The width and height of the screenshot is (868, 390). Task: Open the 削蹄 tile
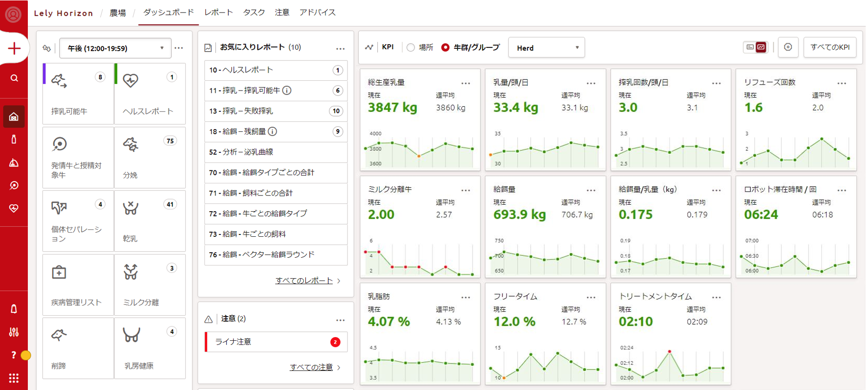pos(78,348)
